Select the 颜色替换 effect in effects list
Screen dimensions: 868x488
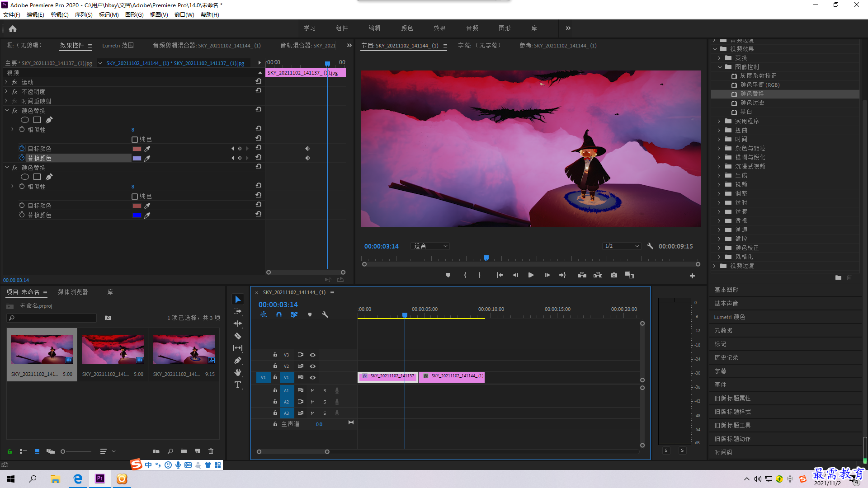point(752,94)
